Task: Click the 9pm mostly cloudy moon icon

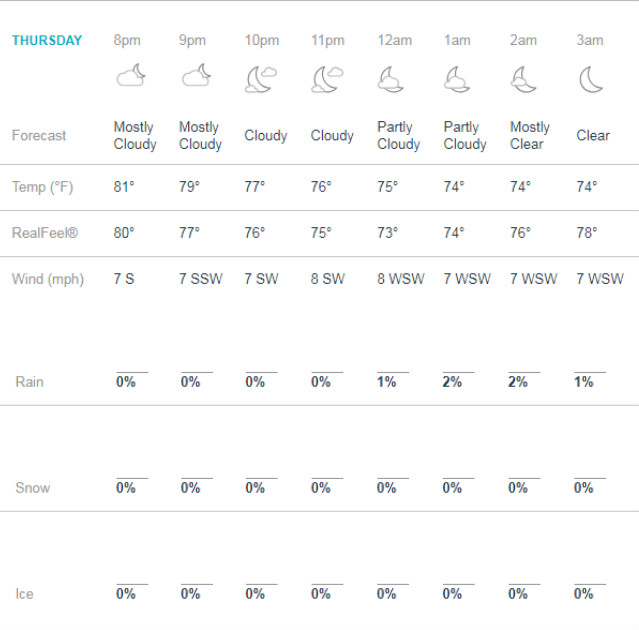Action: point(196,75)
